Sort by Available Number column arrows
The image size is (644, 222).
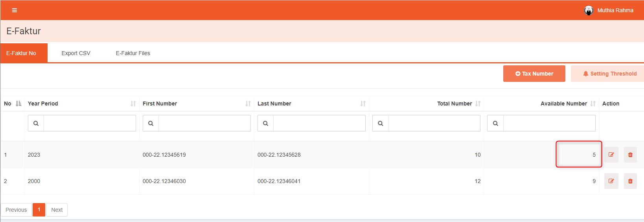pos(592,104)
